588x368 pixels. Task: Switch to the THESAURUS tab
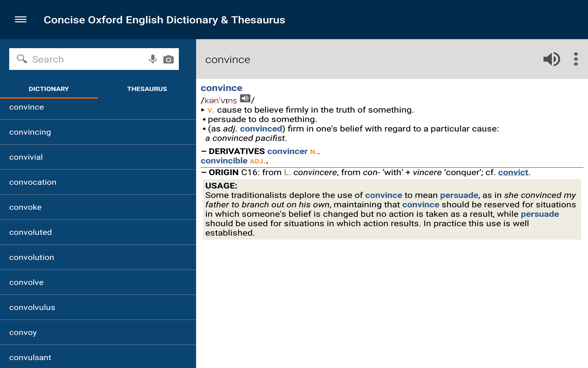147,89
